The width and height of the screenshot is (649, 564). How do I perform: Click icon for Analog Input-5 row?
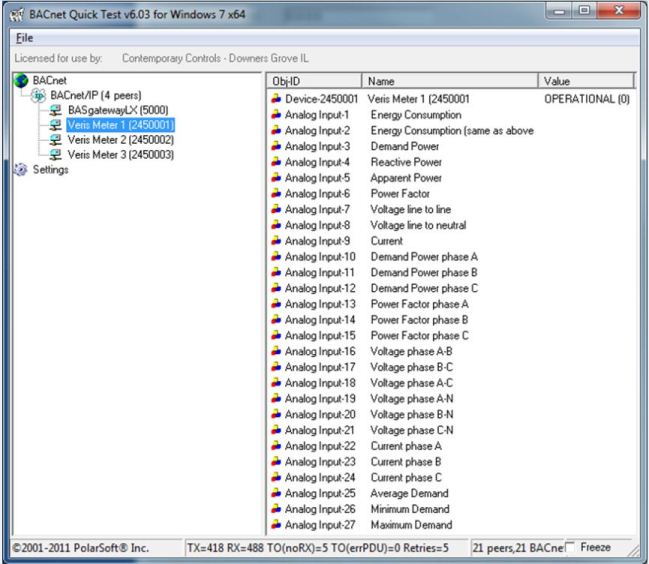pos(276,178)
